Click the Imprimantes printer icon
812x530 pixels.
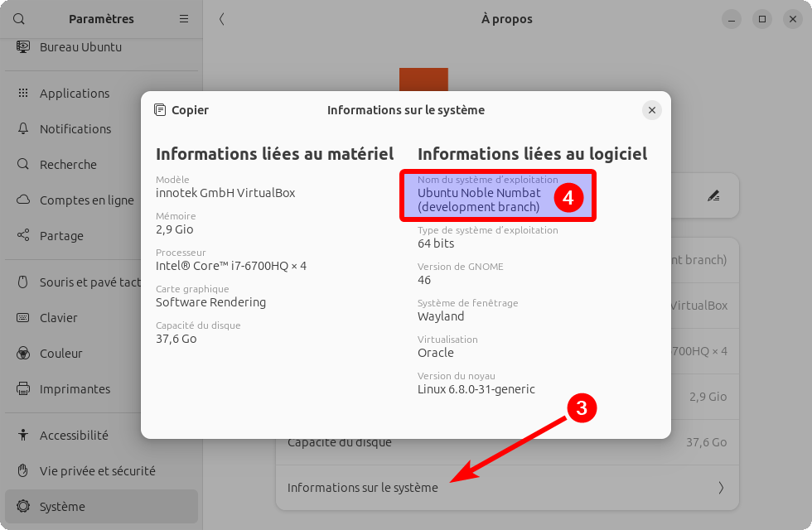coord(23,388)
